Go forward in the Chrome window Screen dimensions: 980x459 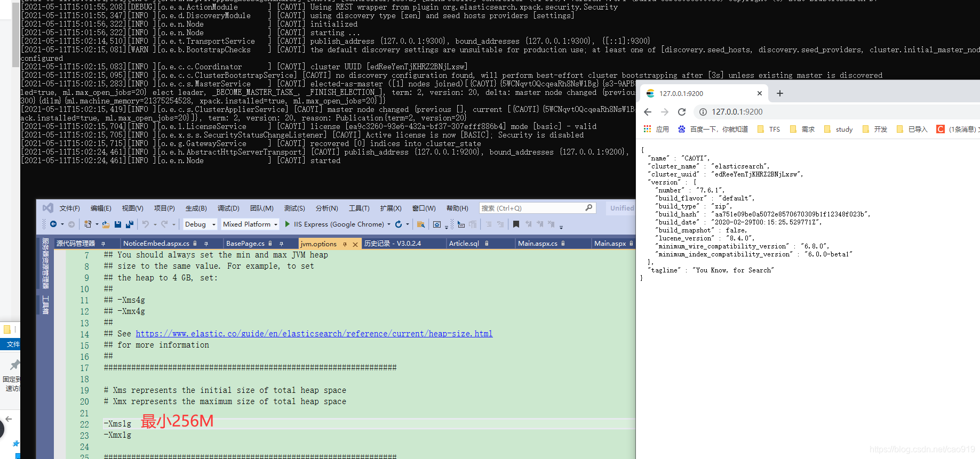[x=665, y=112]
